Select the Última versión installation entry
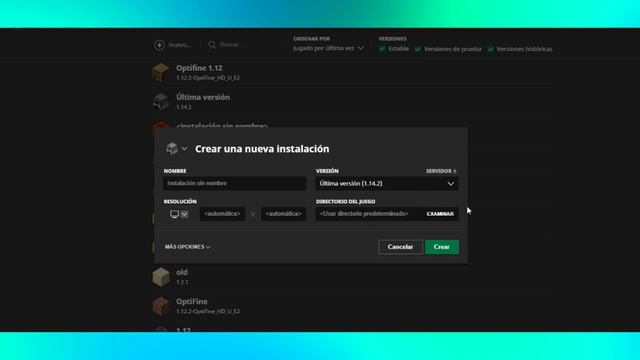Image resolution: width=640 pixels, height=360 pixels. tap(203, 98)
